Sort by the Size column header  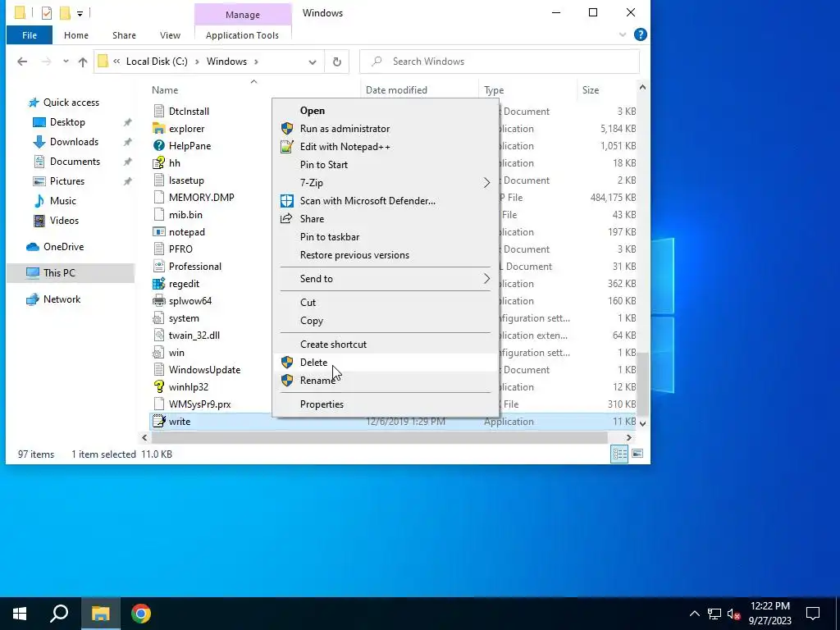coord(608,90)
